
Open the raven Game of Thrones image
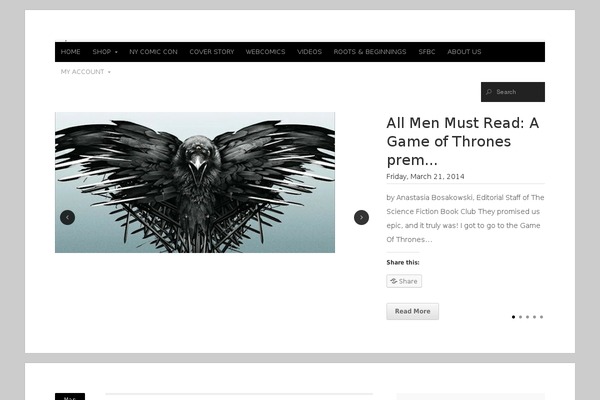click(x=195, y=182)
